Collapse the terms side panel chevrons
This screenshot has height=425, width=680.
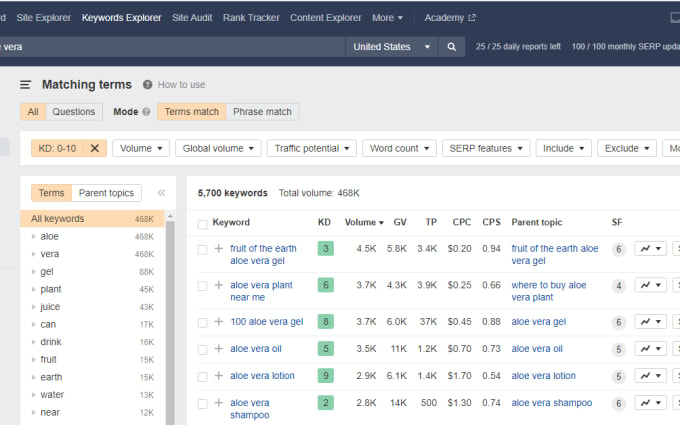point(161,193)
